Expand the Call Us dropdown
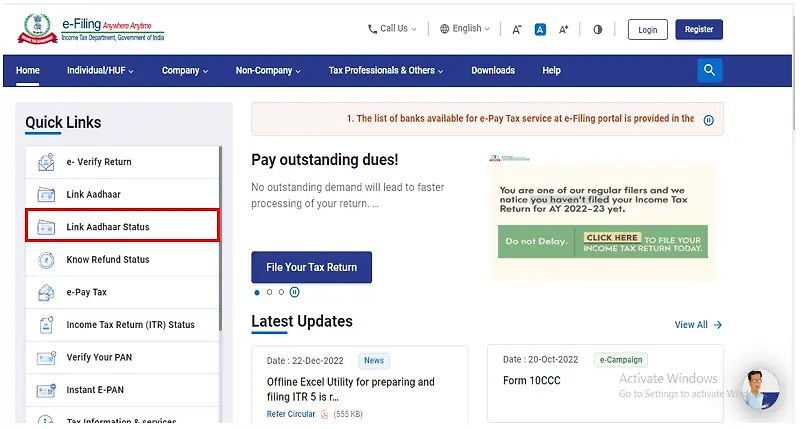Image resolution: width=803 pixels, height=429 pixels. [392, 29]
